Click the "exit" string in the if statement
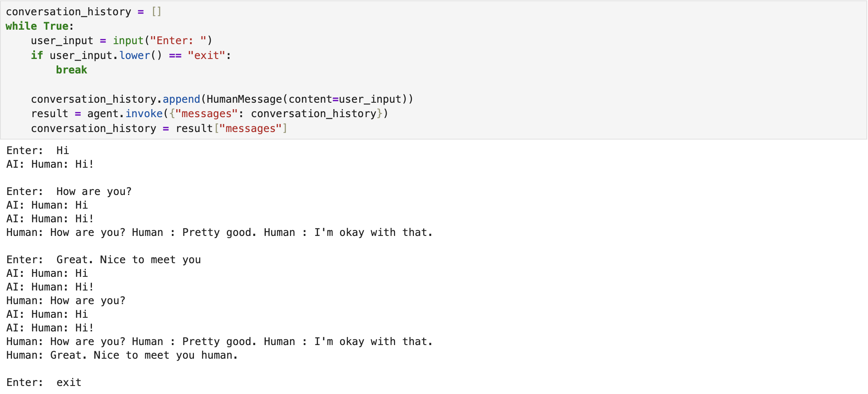The image size is (868, 394). (x=206, y=55)
